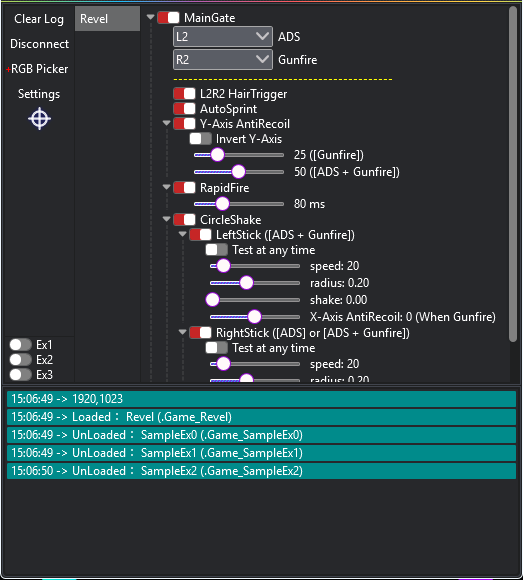Screen dimensions: 523x580
Task: Open the Gunfire dropdown showing R2
Action: [223, 60]
